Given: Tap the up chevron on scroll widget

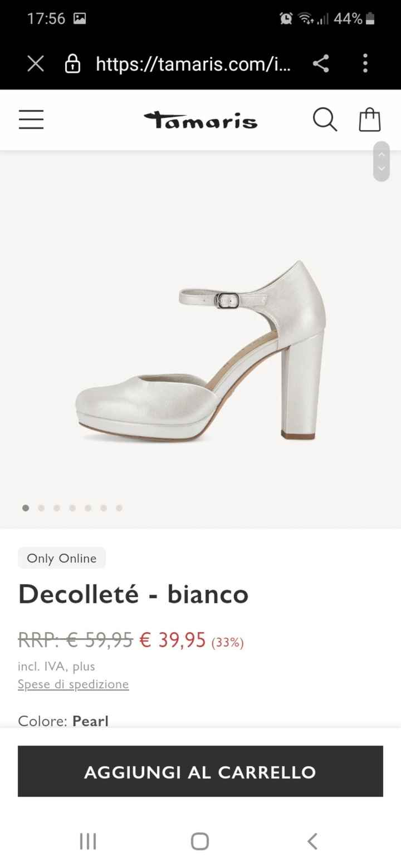Looking at the screenshot, I should click(x=382, y=155).
